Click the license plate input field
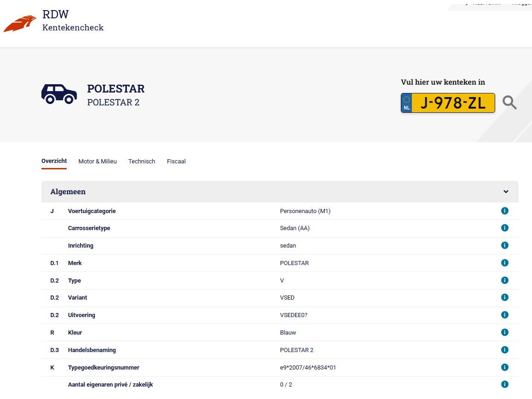 (453, 103)
